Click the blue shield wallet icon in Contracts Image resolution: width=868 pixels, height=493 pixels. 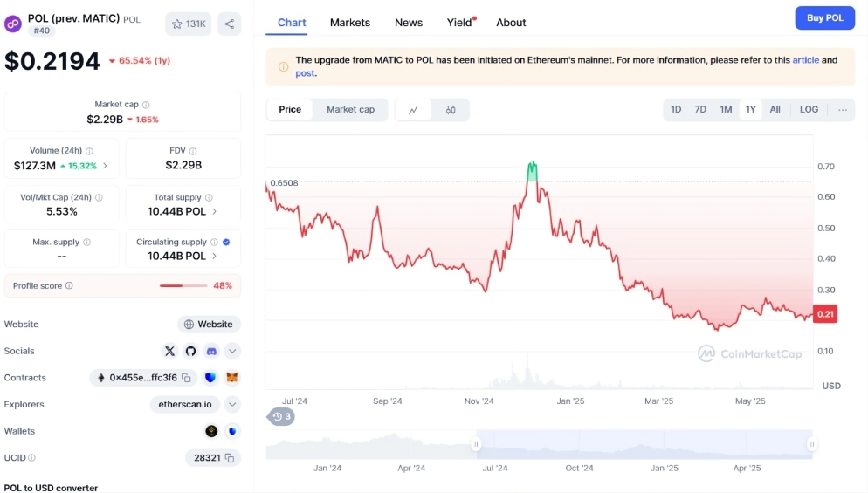pyautogui.click(x=210, y=377)
